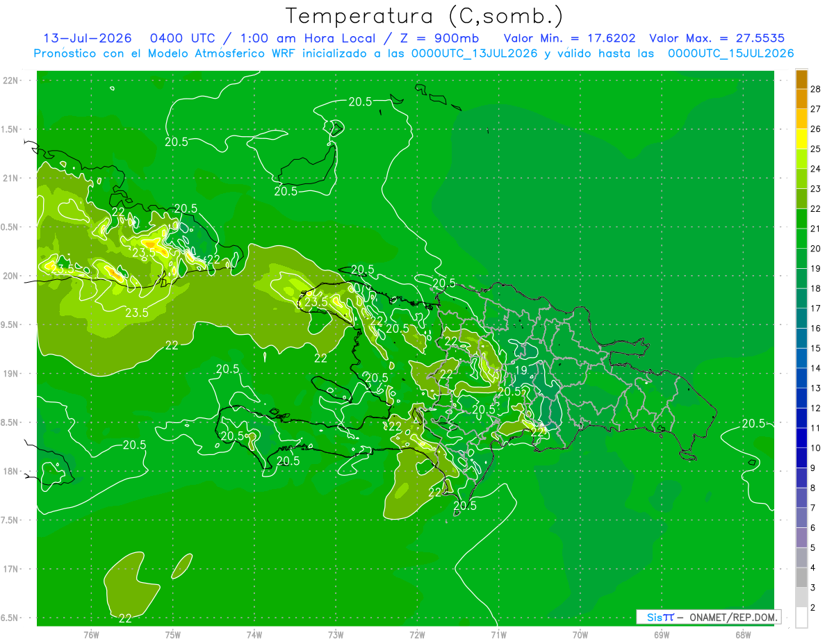The height and width of the screenshot is (644, 834).
Task: Pick the yellow colorbar swatch between 25 and 26
Action: [801, 139]
